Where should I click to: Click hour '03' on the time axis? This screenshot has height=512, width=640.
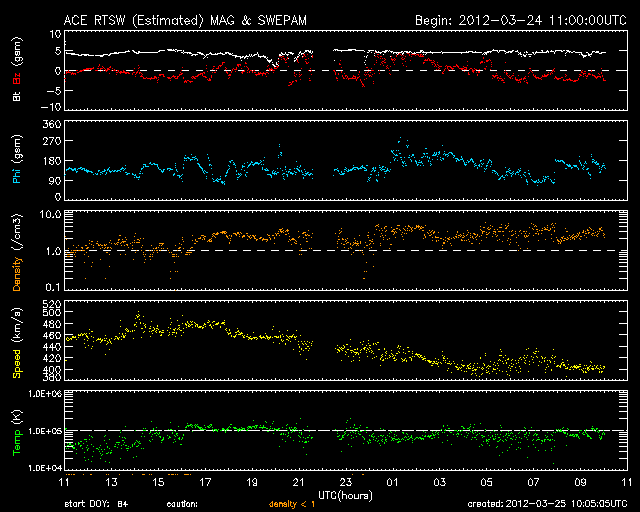(439, 483)
